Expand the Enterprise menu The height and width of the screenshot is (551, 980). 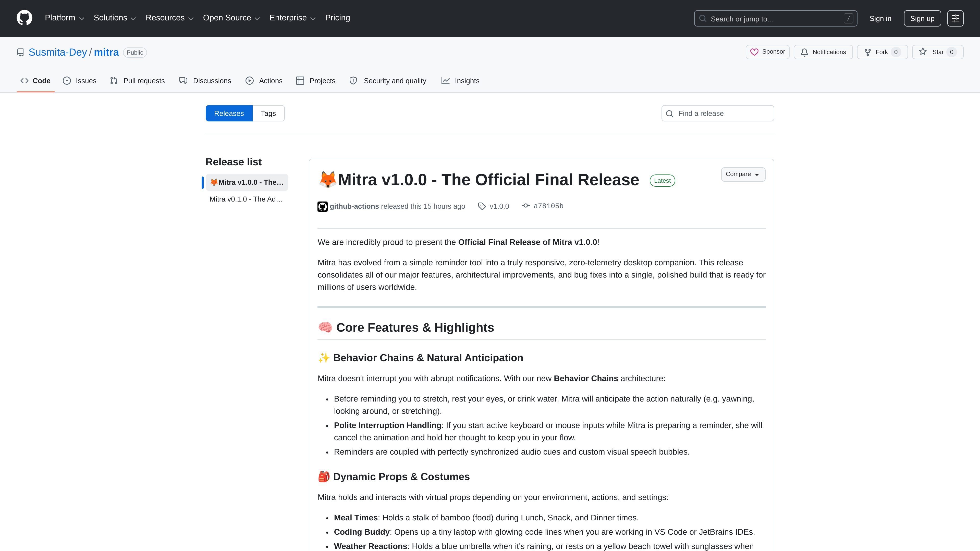click(x=292, y=18)
